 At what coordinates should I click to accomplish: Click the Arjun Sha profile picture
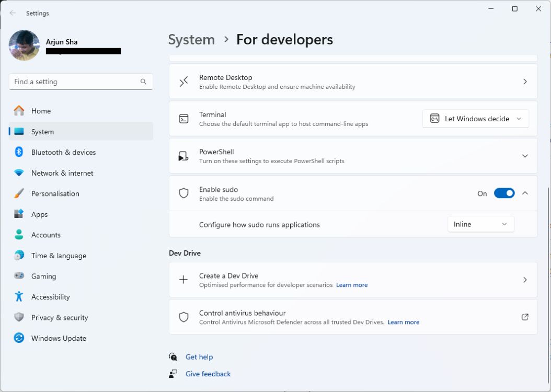pos(24,45)
